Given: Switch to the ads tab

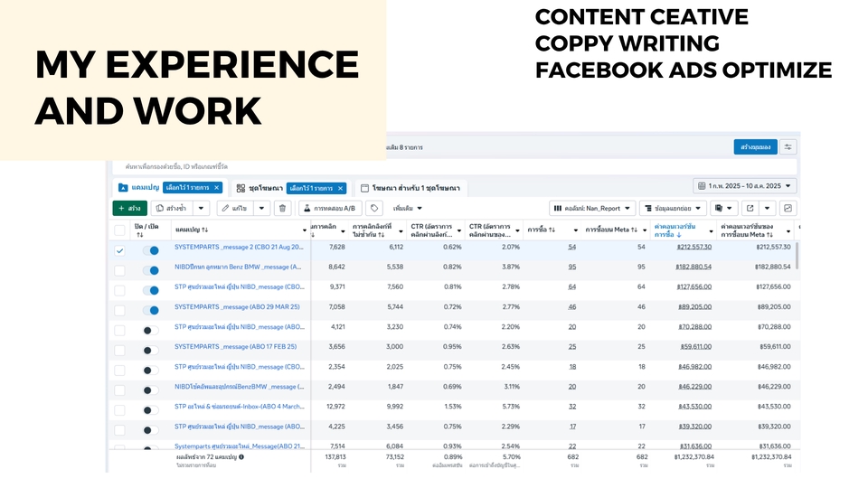Looking at the screenshot, I should [x=410, y=188].
